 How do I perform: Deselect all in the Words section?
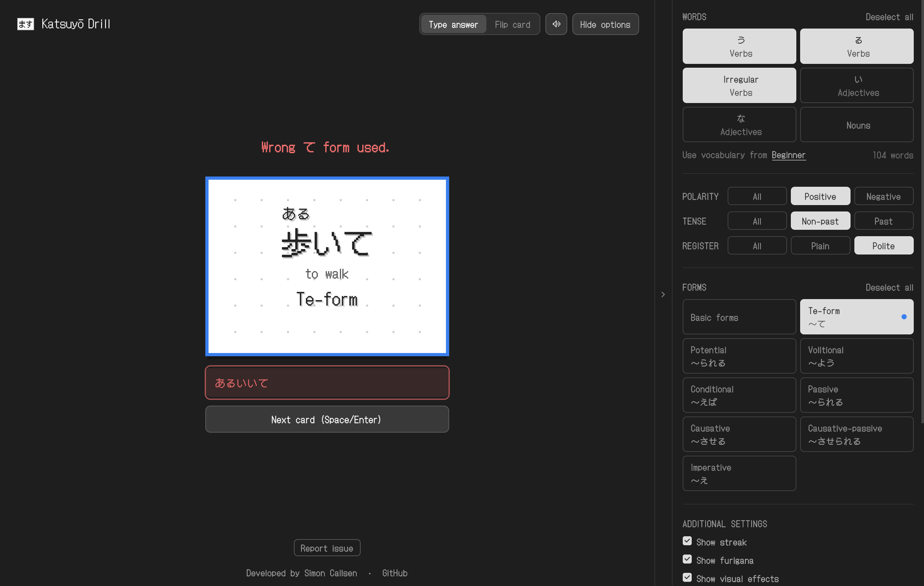[889, 17]
